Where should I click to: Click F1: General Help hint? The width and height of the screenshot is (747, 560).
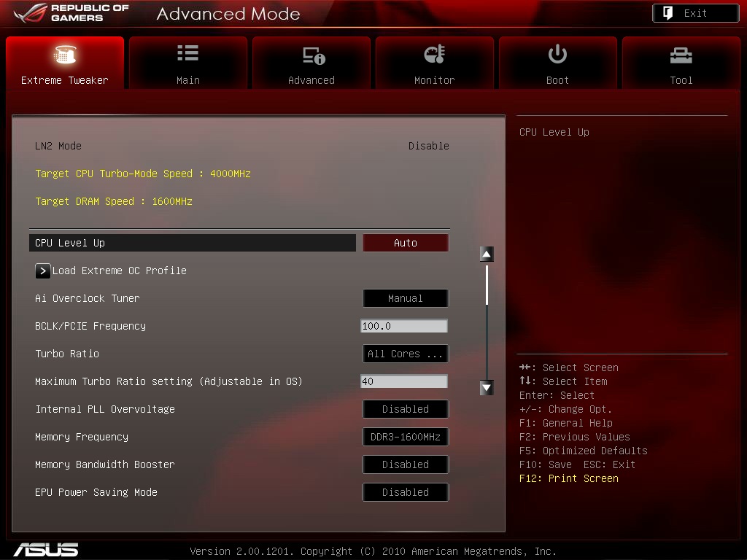click(x=566, y=423)
